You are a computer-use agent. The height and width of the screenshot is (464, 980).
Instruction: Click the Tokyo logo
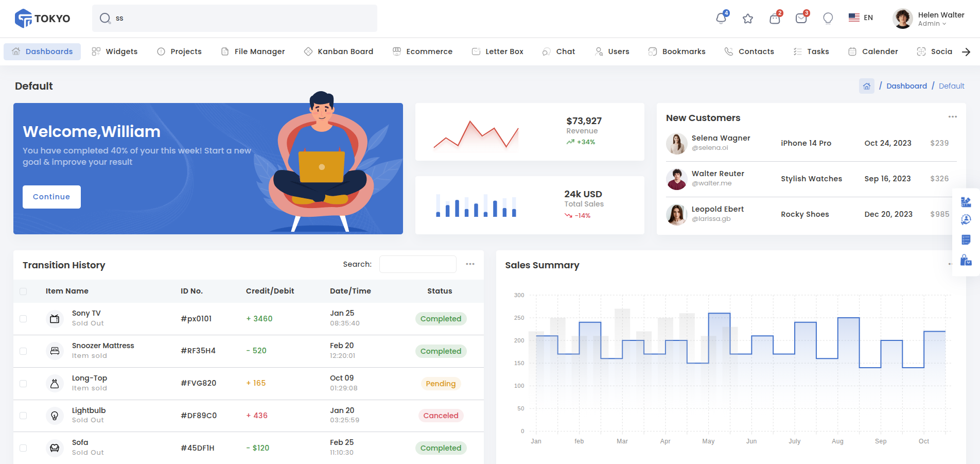[42, 19]
